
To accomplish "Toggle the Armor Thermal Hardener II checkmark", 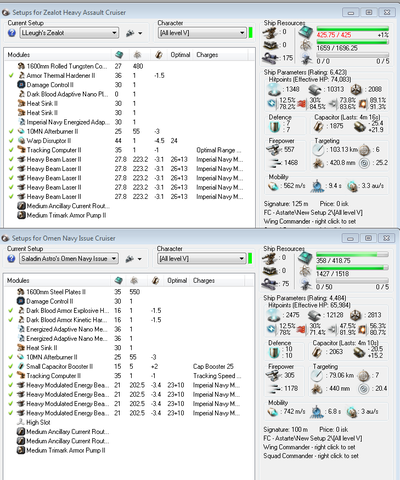I will (x=11, y=76).
